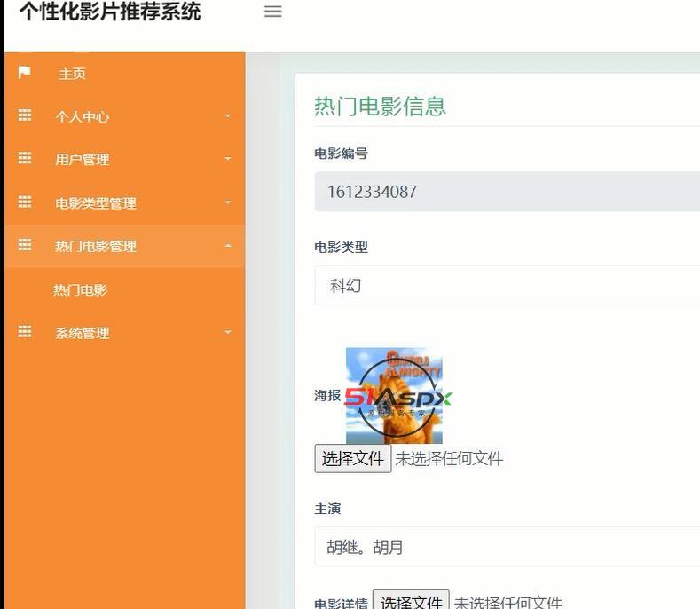The height and width of the screenshot is (609, 700).
Task: Click the 电影类型 label
Action: (x=341, y=247)
